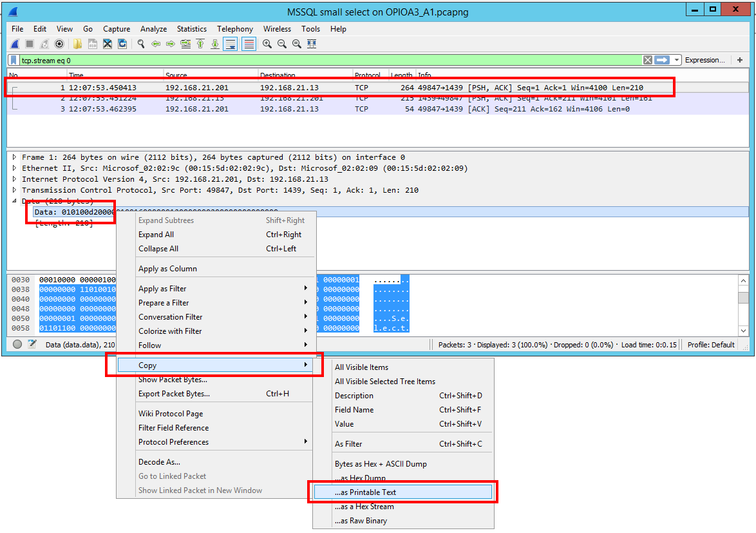Go back in packet history arrow

point(156,44)
